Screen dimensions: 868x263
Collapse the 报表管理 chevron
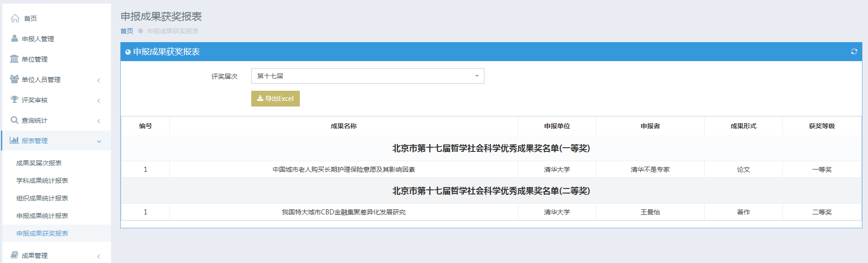click(99, 141)
